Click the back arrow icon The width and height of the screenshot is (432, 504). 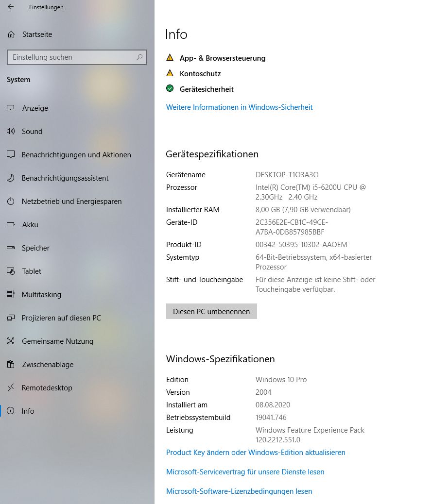coord(11,7)
